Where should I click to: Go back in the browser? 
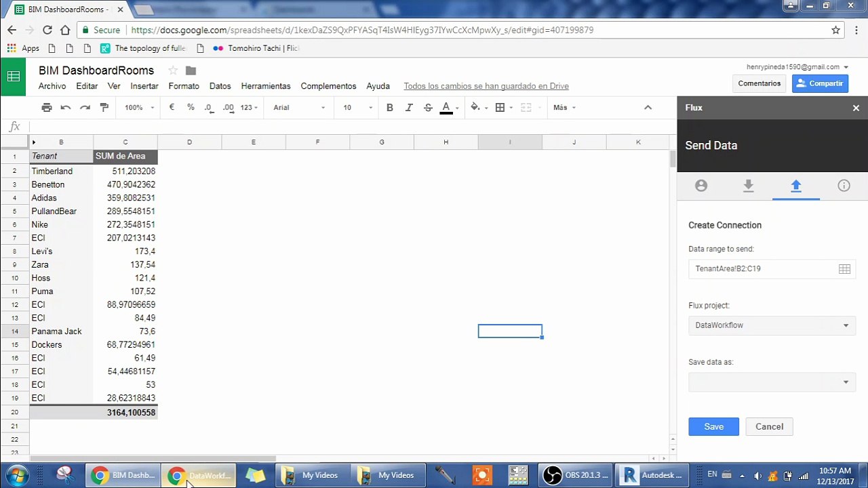[12, 30]
